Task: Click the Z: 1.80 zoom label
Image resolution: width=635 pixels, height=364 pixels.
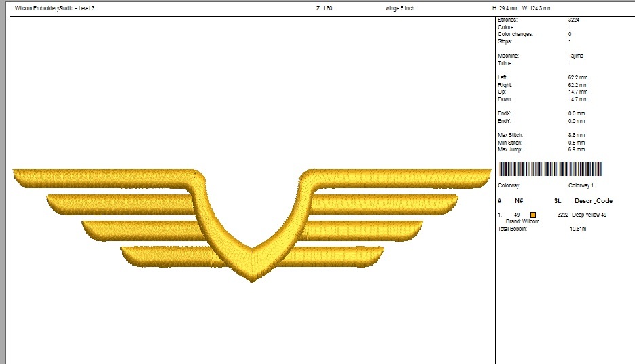Action: [324, 8]
